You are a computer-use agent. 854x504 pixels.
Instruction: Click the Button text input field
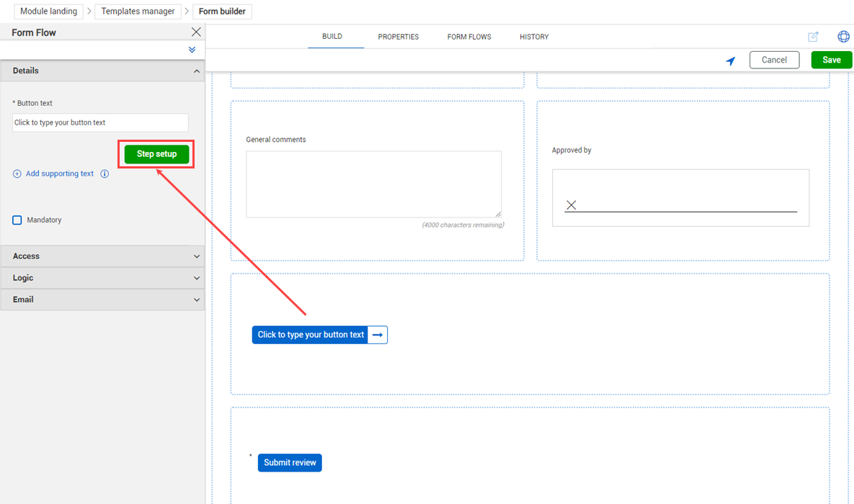point(100,122)
